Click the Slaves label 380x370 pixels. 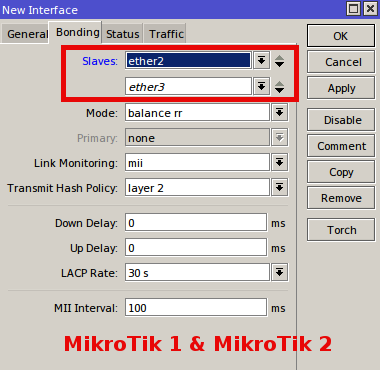tap(100, 61)
